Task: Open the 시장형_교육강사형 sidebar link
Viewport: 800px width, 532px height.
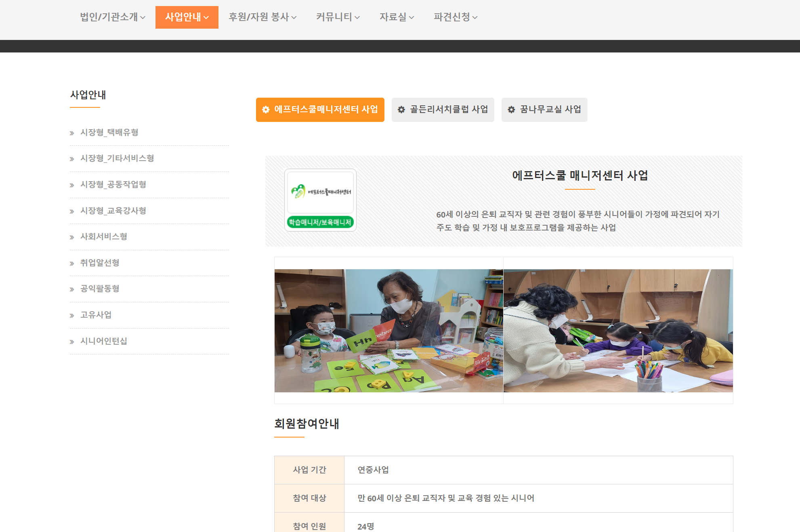Action: click(113, 211)
